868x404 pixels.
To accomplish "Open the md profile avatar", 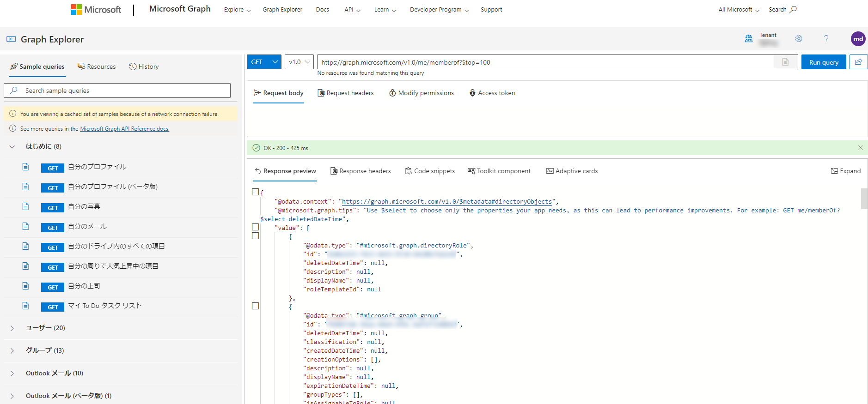I will (858, 39).
